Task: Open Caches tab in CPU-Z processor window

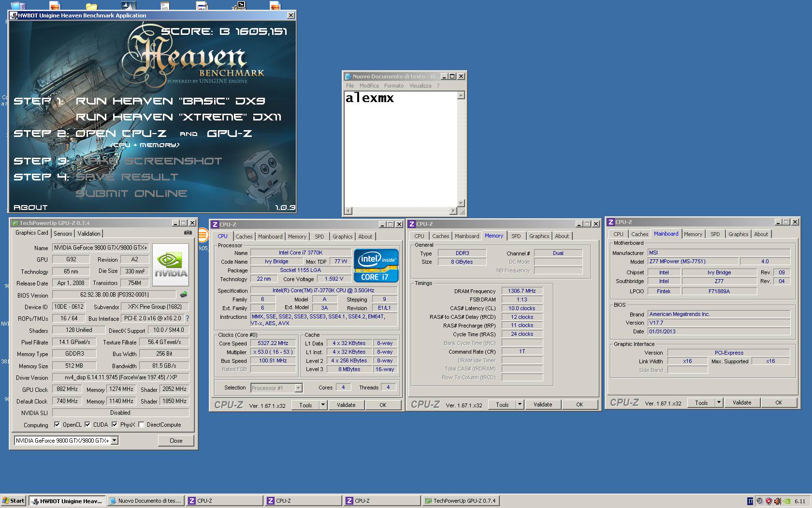Action: 244,237
